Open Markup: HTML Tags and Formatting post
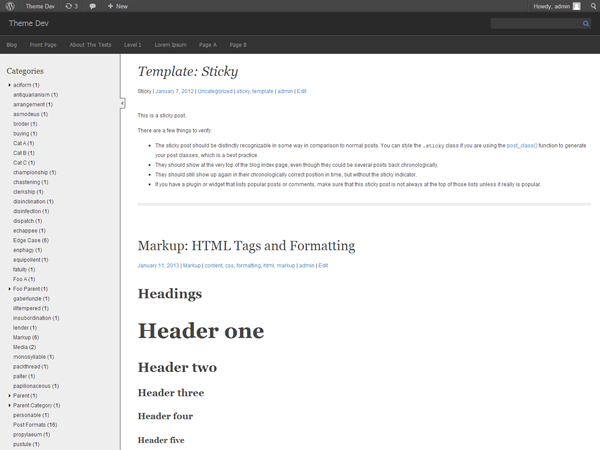Screen dimensions: 600x450 point(245,246)
